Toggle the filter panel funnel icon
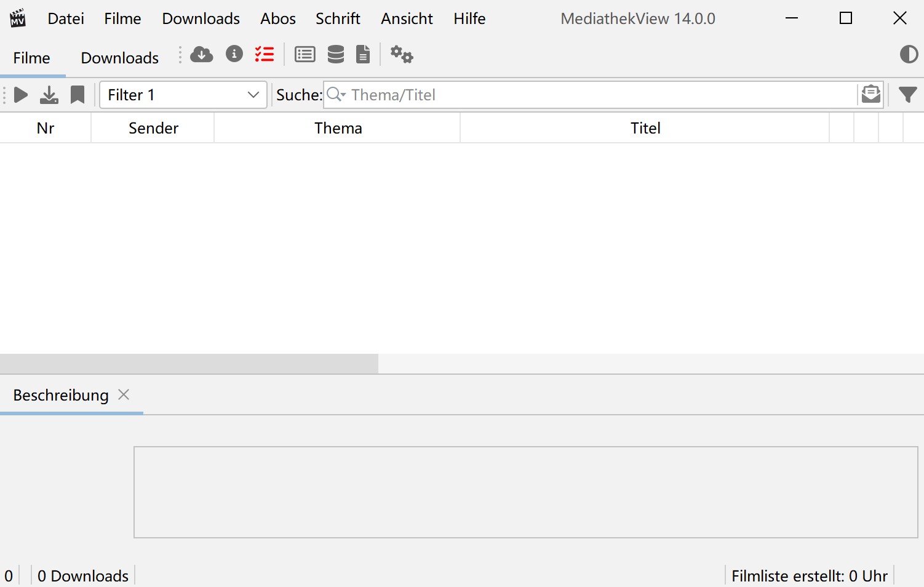Image resolution: width=924 pixels, height=587 pixels. click(x=907, y=95)
